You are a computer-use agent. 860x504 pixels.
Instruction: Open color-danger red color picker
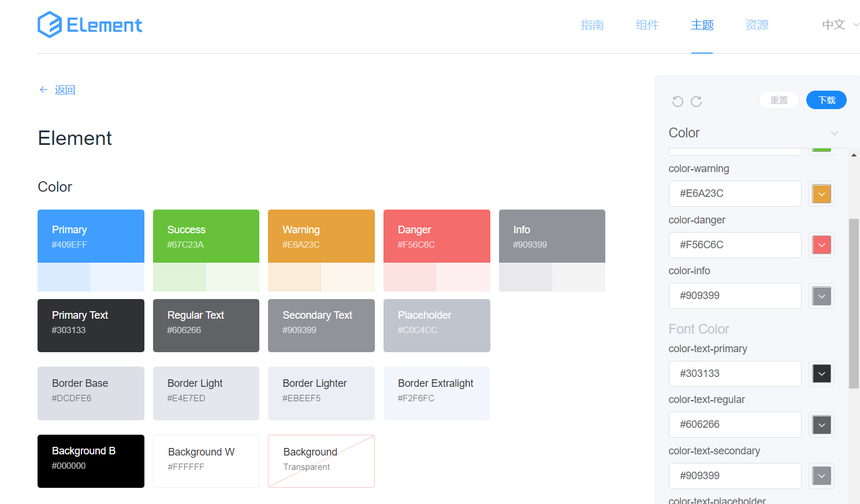tap(822, 245)
